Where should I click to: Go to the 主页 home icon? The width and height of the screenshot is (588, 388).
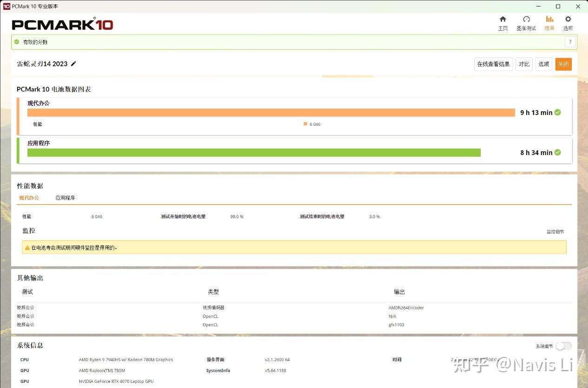click(503, 19)
